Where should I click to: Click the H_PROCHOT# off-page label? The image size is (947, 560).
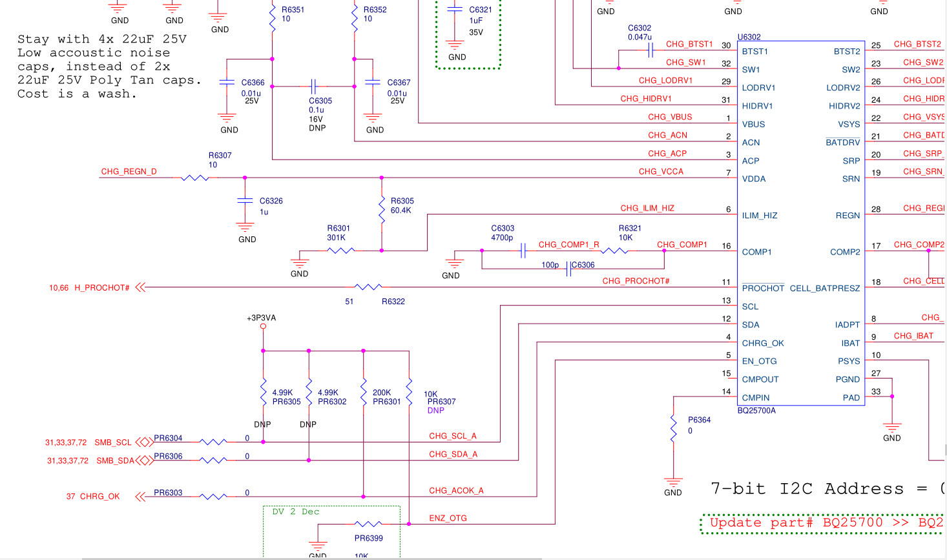click(102, 288)
